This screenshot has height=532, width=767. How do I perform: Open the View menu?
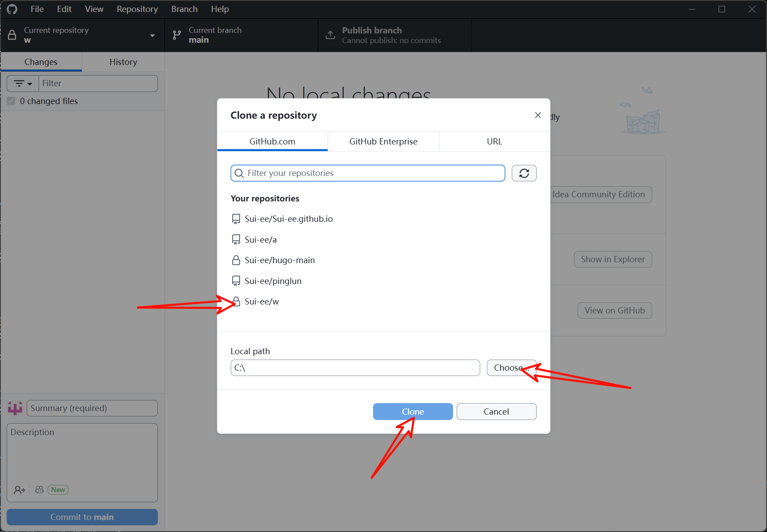[94, 9]
